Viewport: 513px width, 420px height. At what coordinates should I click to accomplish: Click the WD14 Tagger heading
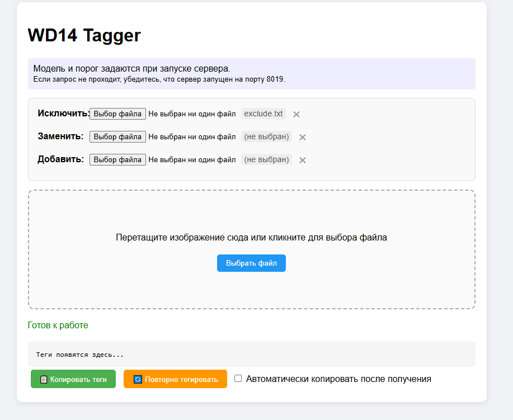pos(84,35)
